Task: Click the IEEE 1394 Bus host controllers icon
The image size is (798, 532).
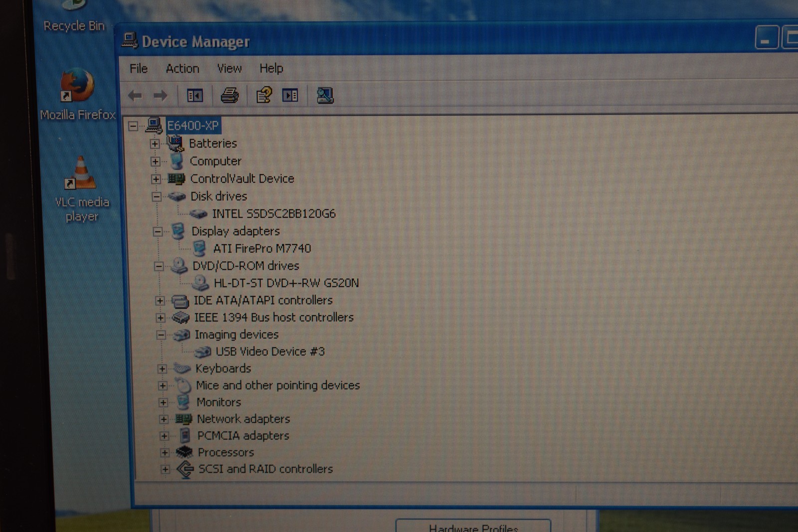Action: tap(181, 318)
